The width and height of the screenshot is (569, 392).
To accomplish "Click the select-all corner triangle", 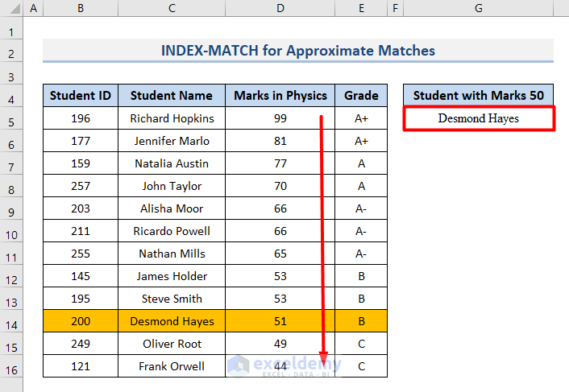I will (x=11, y=8).
